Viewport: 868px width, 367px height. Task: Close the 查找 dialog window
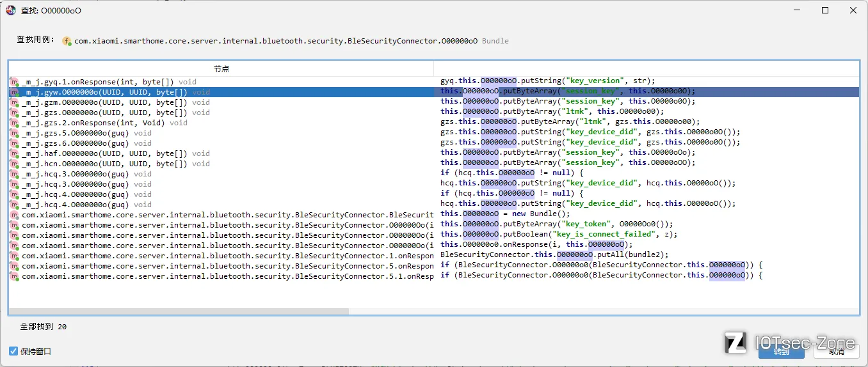click(x=853, y=10)
